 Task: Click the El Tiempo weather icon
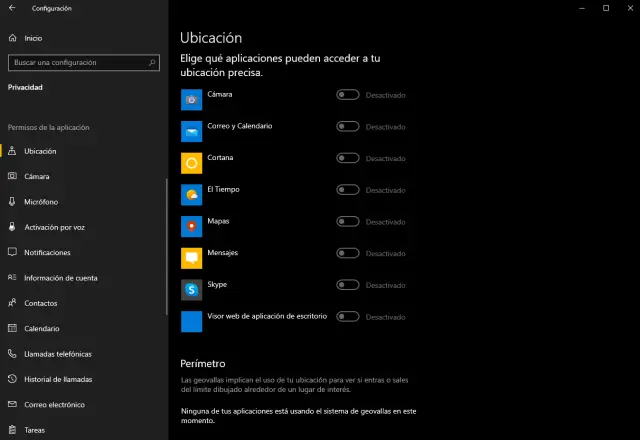[x=191, y=194]
